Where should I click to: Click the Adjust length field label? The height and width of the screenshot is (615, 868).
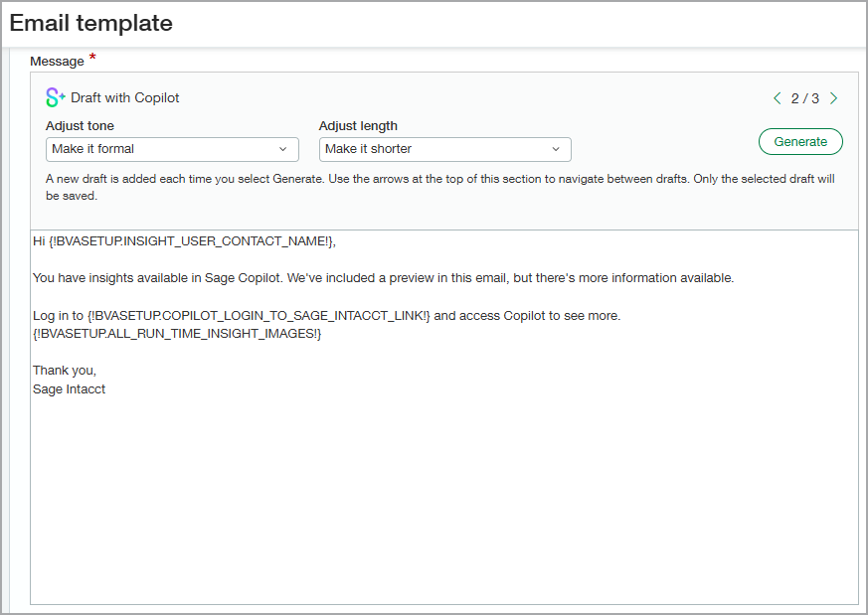click(x=358, y=127)
